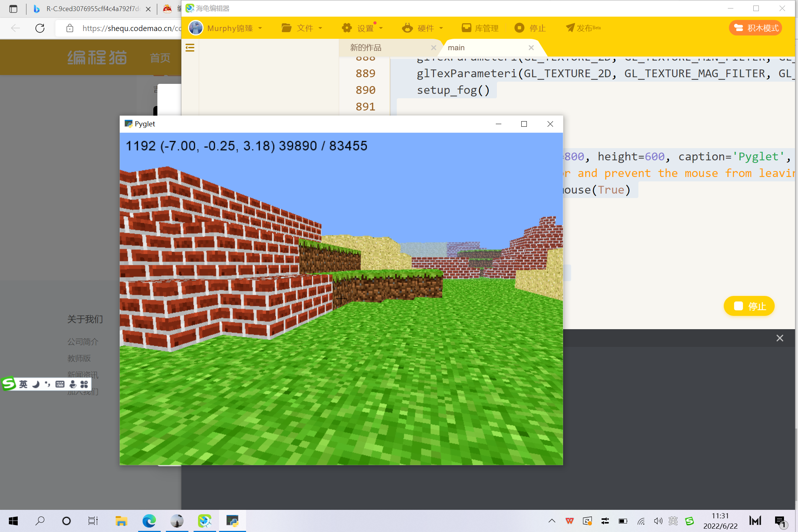Screen dimensions: 798x532
Task: Open the battery status tray icon
Action: [623, 521]
